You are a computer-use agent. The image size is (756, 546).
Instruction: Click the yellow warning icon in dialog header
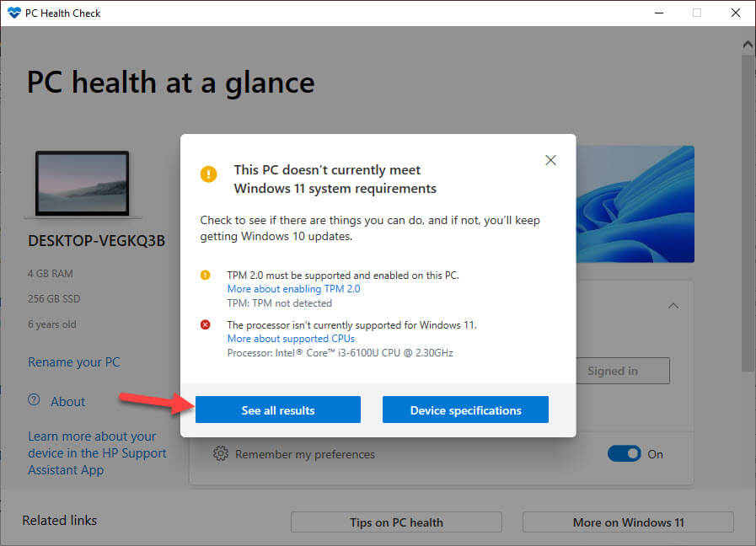pos(208,174)
